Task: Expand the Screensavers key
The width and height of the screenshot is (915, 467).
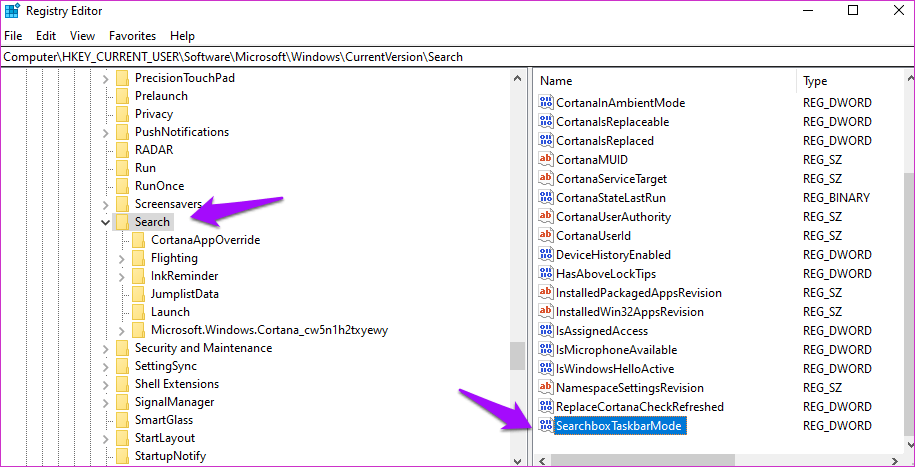Action: 106,204
